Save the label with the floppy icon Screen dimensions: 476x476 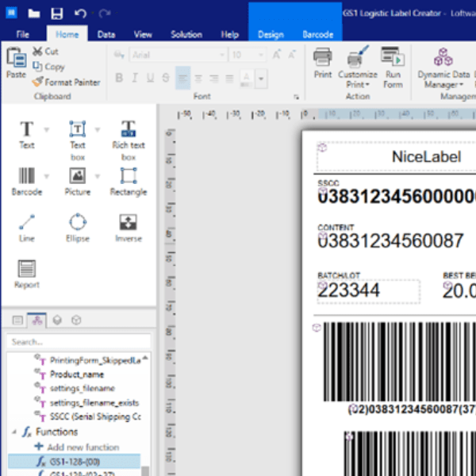(x=57, y=13)
